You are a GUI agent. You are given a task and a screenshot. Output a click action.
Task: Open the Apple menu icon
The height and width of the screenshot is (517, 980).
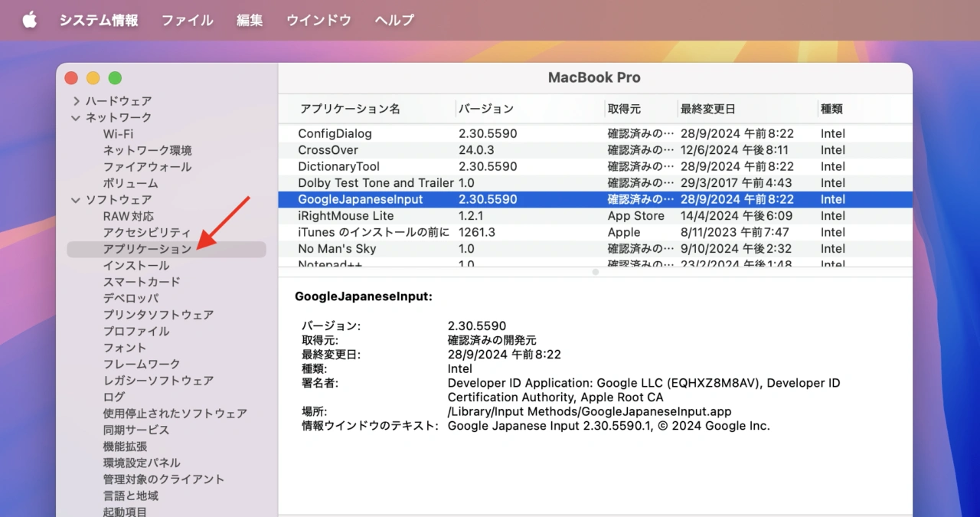tap(29, 21)
